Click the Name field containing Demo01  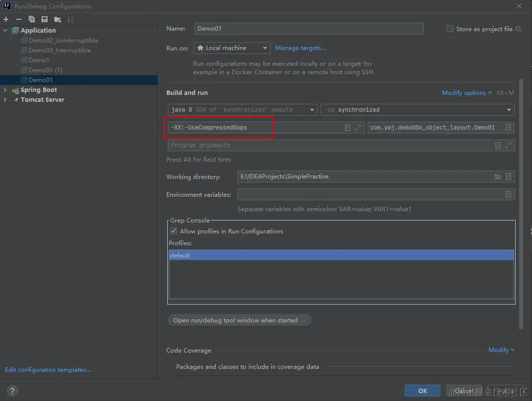click(309, 29)
